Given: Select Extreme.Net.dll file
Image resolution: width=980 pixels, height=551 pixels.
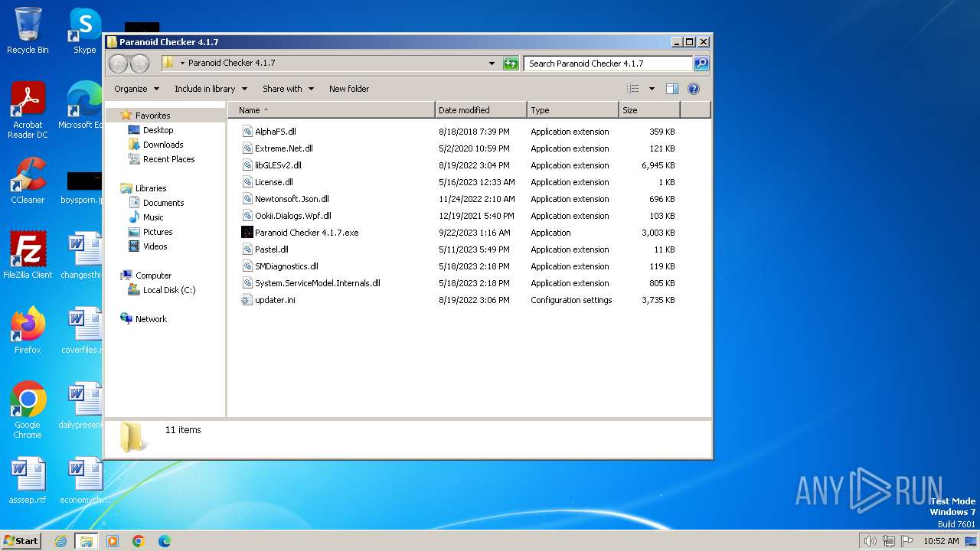Looking at the screenshot, I should tap(284, 148).
